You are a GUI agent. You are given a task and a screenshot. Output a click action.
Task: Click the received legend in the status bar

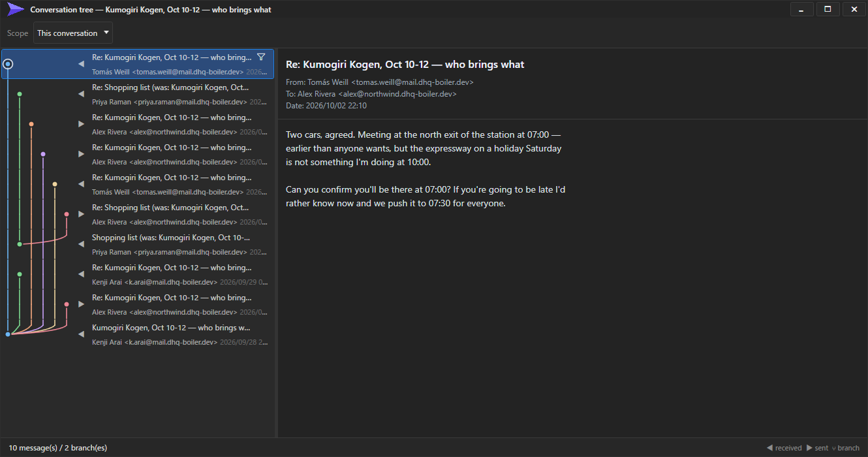click(x=784, y=448)
